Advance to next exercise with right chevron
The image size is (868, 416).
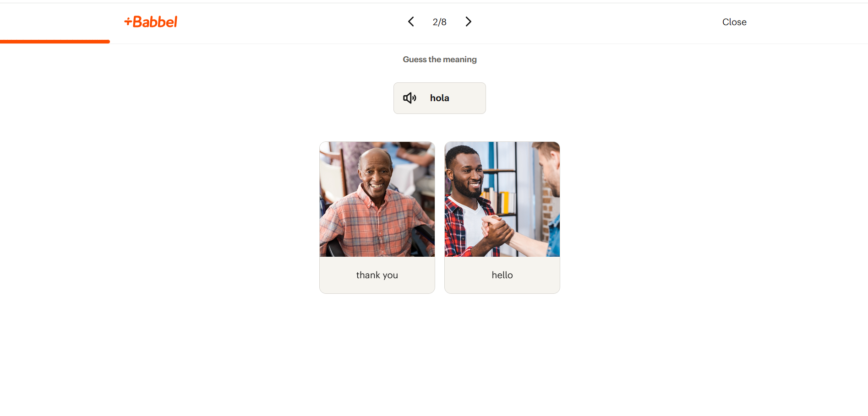(468, 22)
